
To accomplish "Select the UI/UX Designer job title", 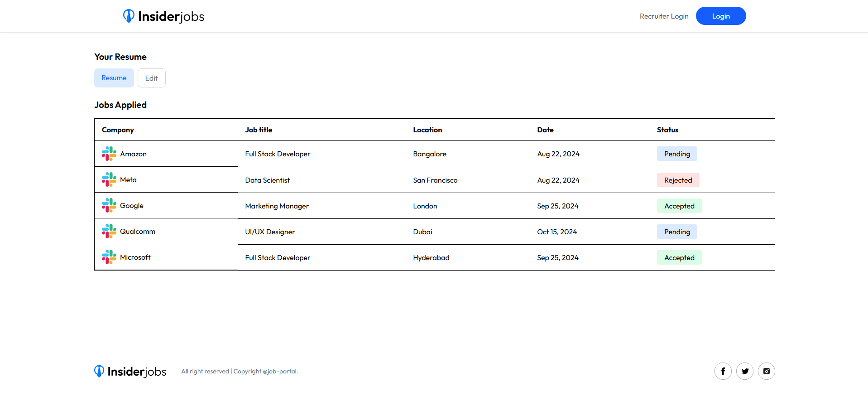I will click(x=270, y=232).
